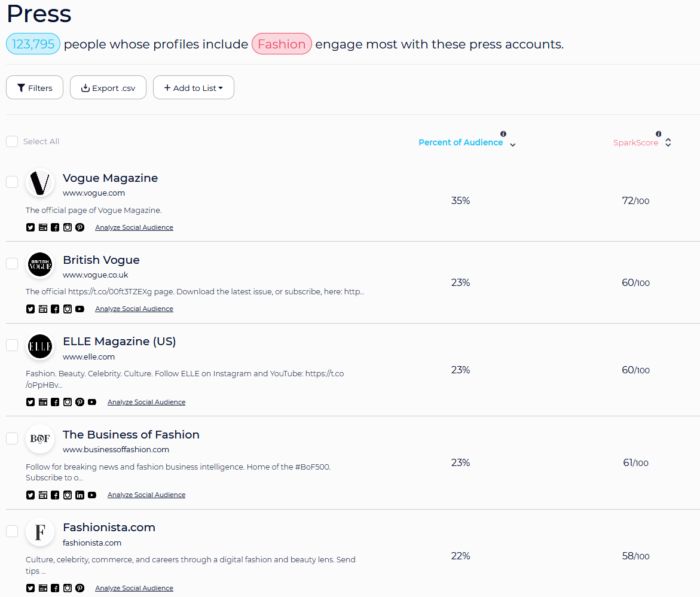Open ELLE Magazine's Pinterest icon

click(80, 402)
